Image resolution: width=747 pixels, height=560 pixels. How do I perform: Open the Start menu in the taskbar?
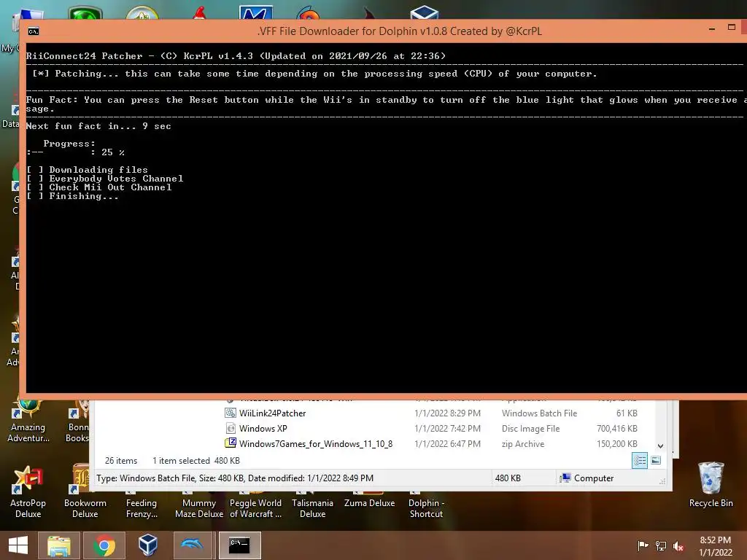click(x=18, y=545)
